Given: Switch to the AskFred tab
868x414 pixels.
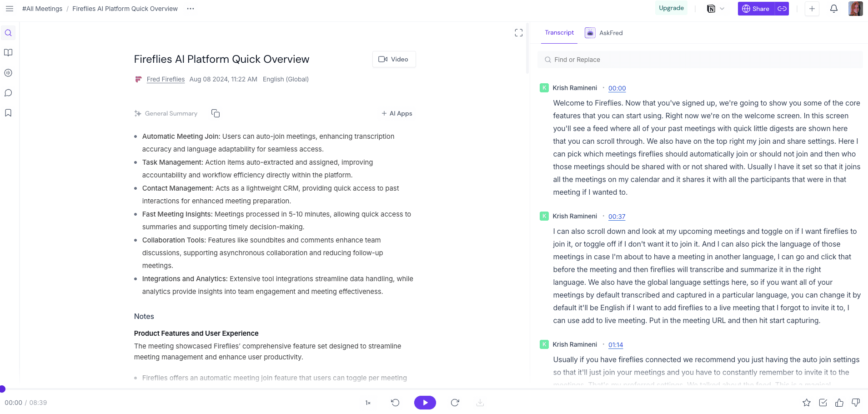Looking at the screenshot, I should tap(604, 33).
